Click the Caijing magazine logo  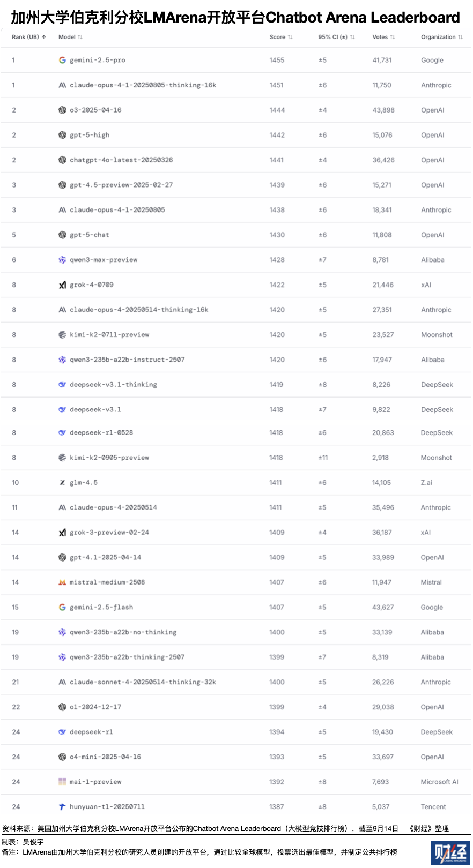(x=450, y=853)
